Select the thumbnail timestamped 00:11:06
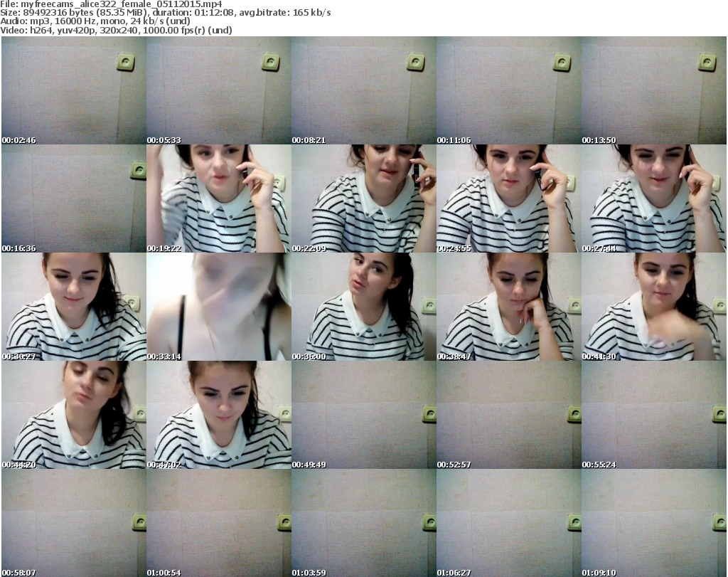The width and height of the screenshot is (728, 577). pos(508,90)
